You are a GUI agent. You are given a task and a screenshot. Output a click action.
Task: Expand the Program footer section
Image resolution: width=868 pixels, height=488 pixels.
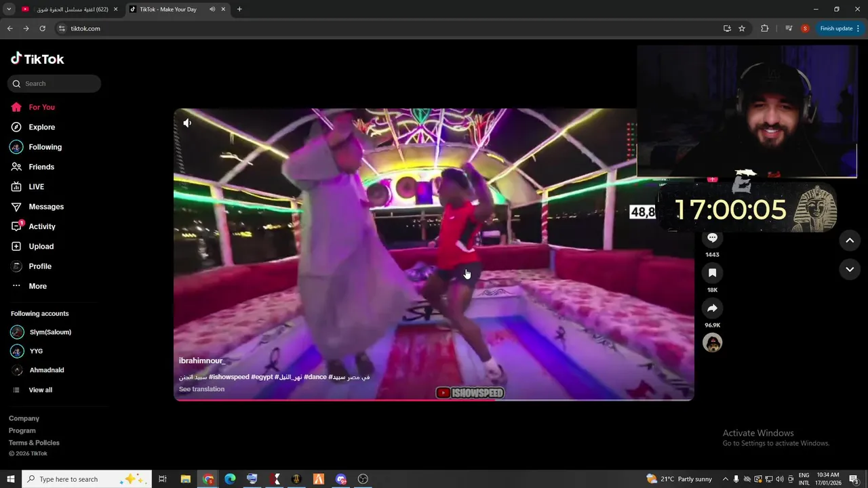22,430
